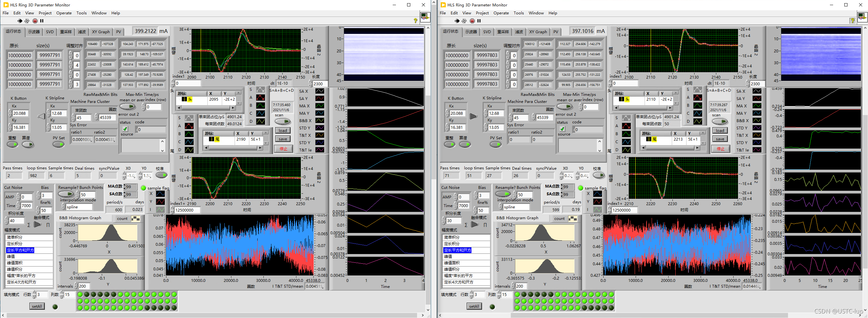This screenshot has width=868, height=318.
Task: Toggle the PV Set switch in left window
Action: [x=58, y=144]
